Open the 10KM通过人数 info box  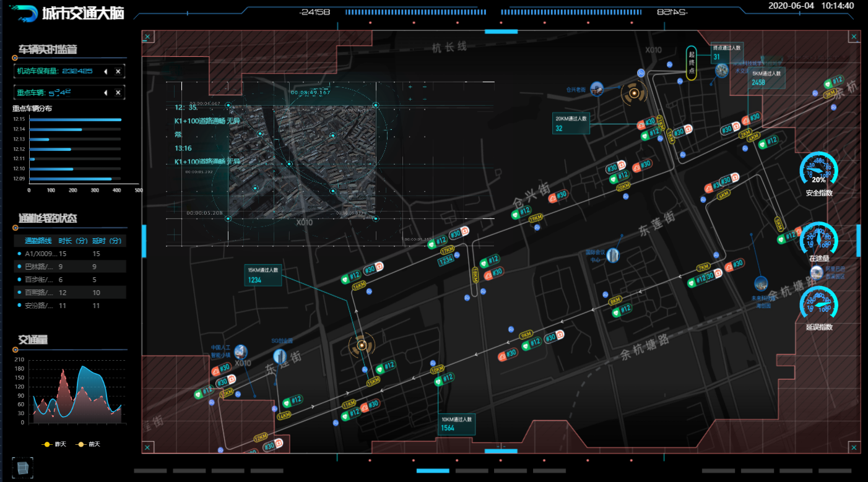coord(457,423)
